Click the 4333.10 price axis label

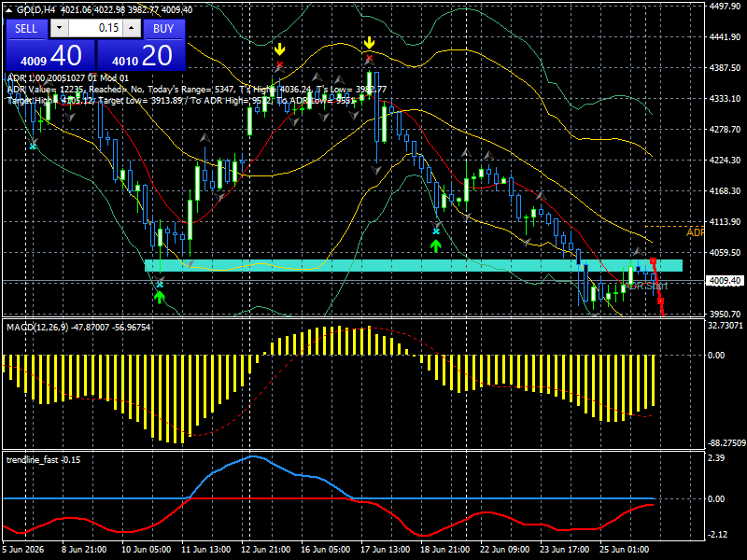[x=725, y=99]
